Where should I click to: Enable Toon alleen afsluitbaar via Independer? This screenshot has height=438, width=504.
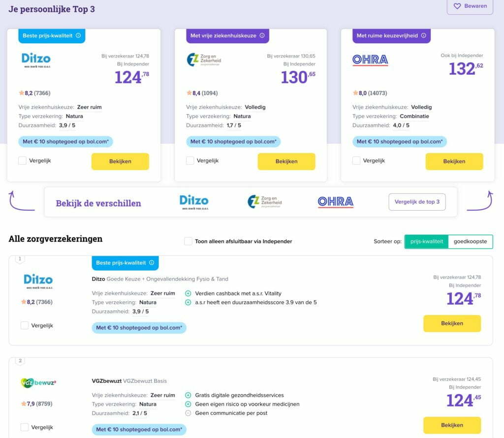[188, 241]
